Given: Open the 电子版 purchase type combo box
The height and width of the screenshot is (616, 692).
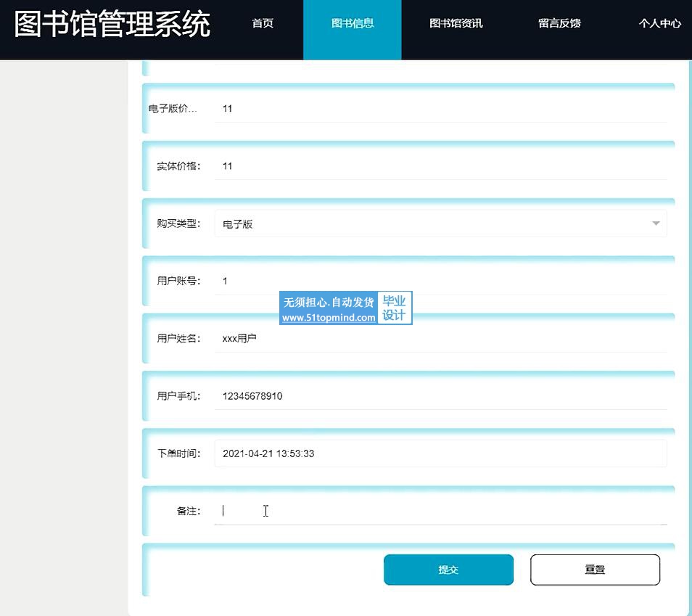Looking at the screenshot, I should (x=440, y=223).
